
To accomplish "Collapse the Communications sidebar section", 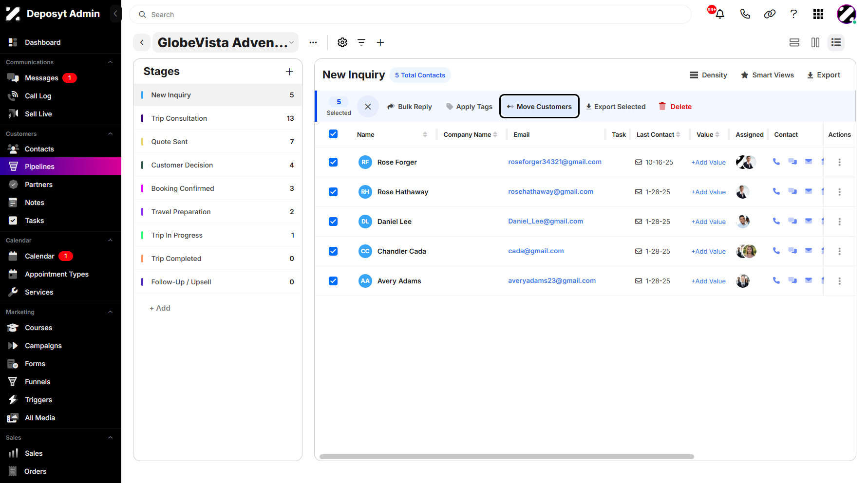I will click(111, 62).
